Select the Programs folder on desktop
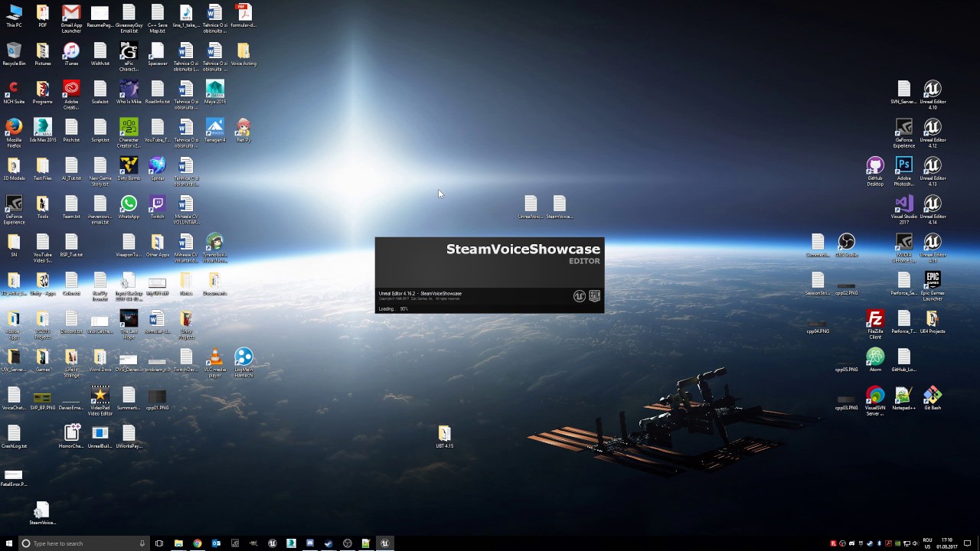The height and width of the screenshot is (551, 980). (x=43, y=93)
